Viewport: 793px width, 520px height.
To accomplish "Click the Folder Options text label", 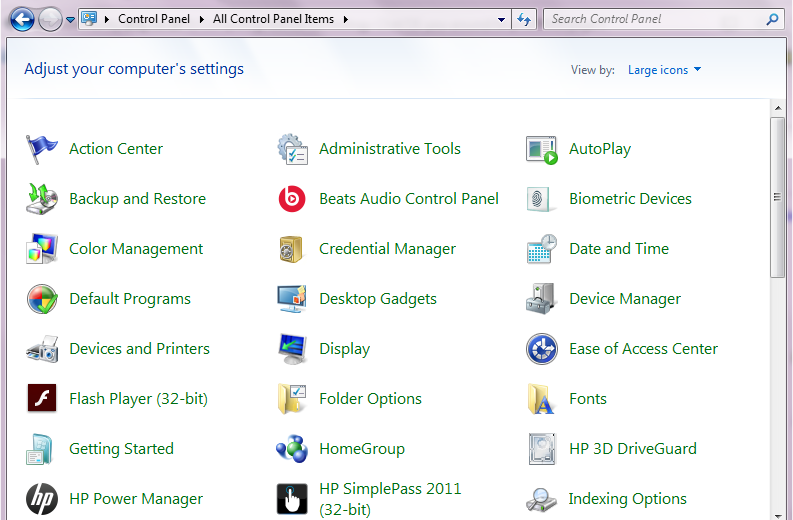I will tap(370, 399).
